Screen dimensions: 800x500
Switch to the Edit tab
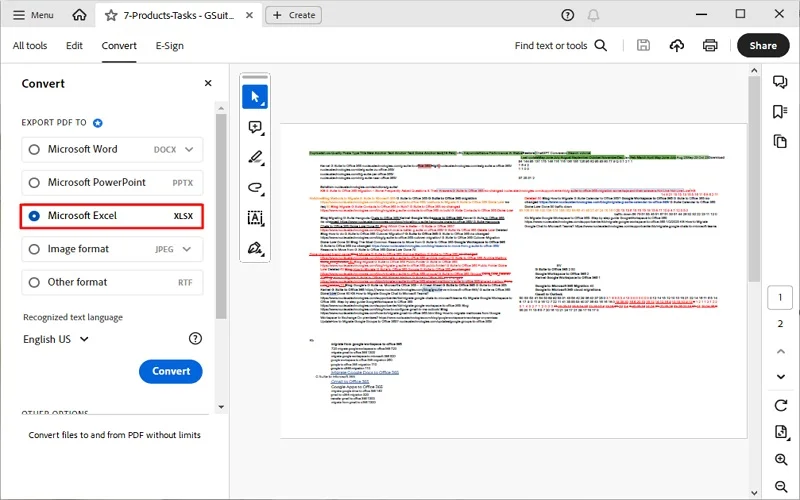coord(74,45)
